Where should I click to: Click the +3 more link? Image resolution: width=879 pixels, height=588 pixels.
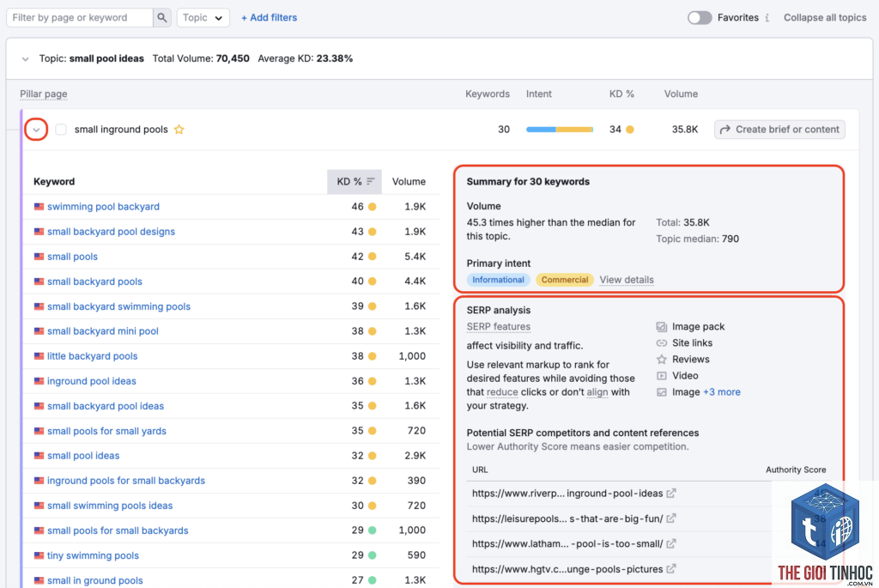(x=721, y=391)
